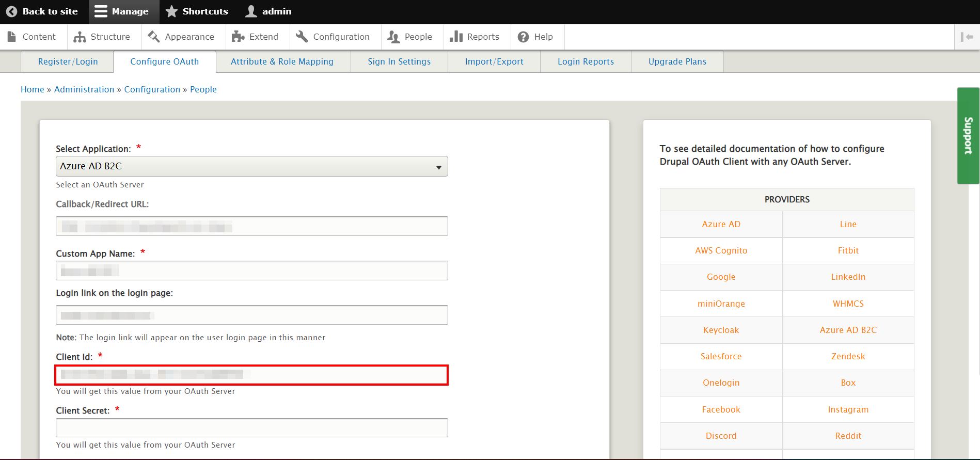This screenshot has height=460, width=980.
Task: Click the Administration breadcrumb link
Action: pyautogui.click(x=84, y=89)
